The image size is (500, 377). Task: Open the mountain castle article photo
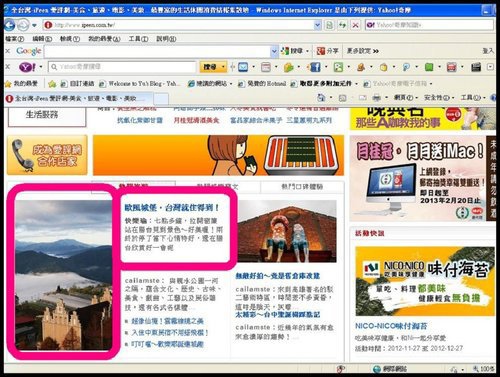64,275
